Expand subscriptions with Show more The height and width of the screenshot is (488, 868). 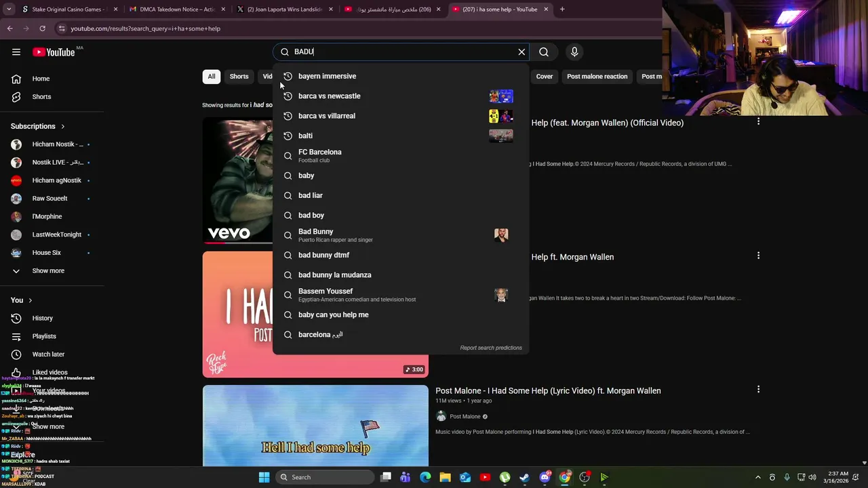(52, 270)
